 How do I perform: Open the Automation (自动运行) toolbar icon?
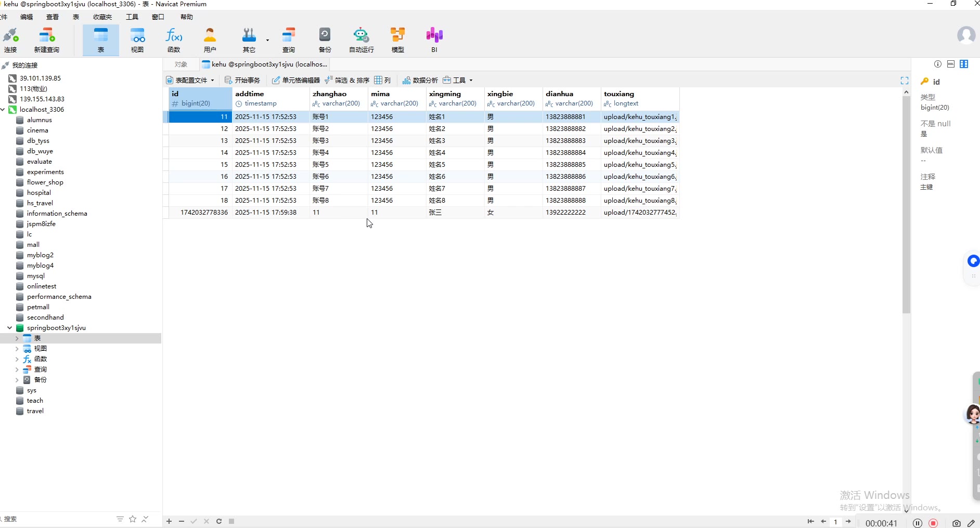click(x=361, y=40)
